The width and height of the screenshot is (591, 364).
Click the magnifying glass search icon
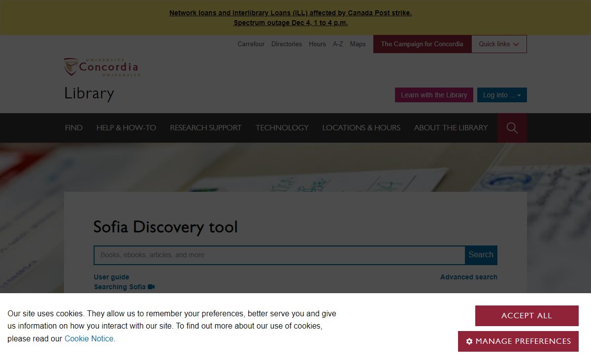(512, 128)
